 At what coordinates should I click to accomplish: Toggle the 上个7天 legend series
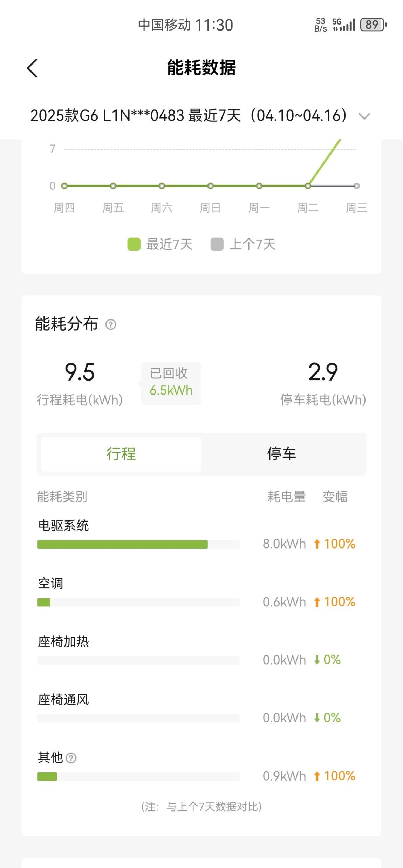coord(243,244)
